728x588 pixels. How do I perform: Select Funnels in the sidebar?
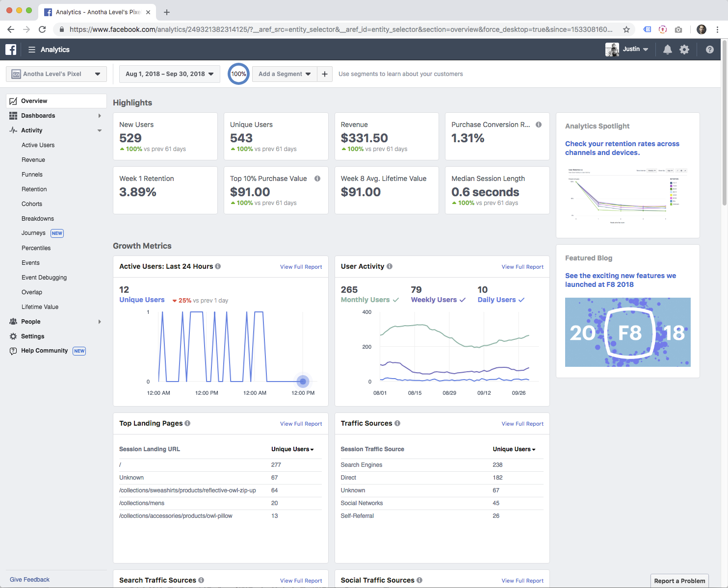click(x=32, y=175)
